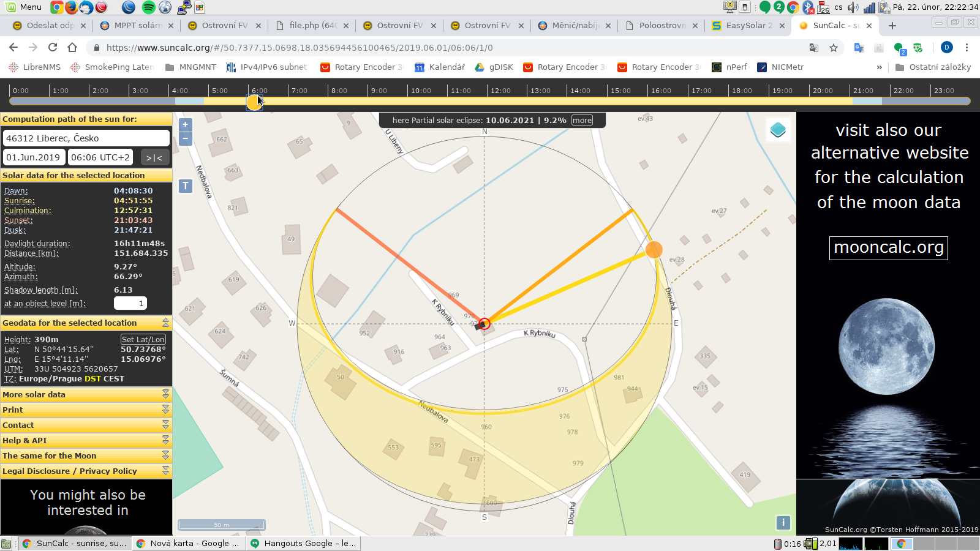980x551 pixels.
Task: Open the Mint Menu
Action: pos(24,7)
